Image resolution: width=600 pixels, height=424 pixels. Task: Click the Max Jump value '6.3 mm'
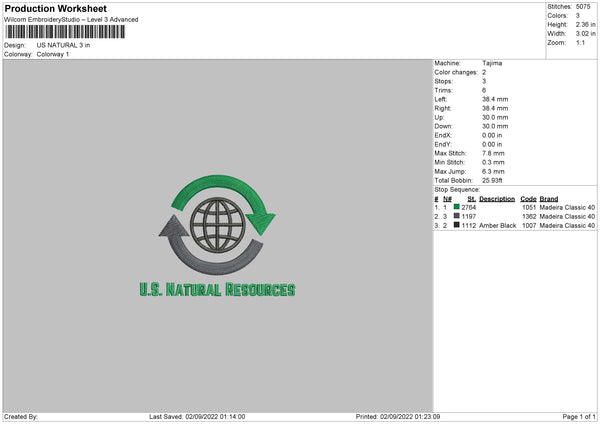point(493,171)
